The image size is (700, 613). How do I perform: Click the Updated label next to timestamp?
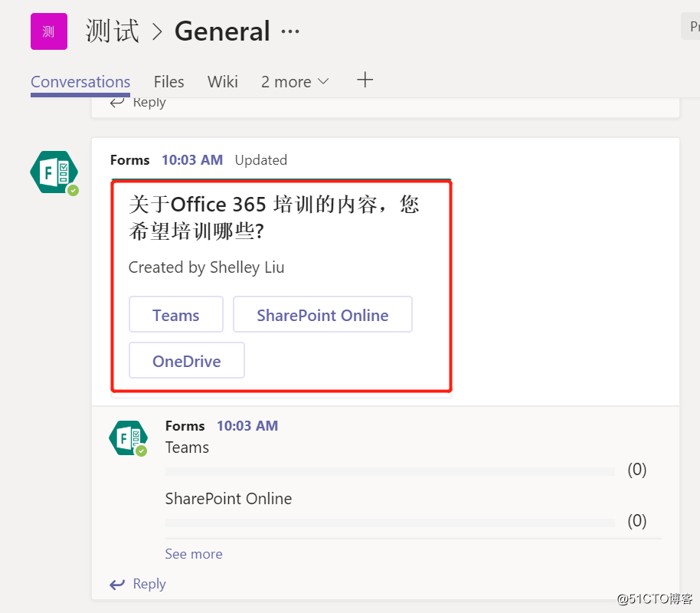(x=260, y=160)
